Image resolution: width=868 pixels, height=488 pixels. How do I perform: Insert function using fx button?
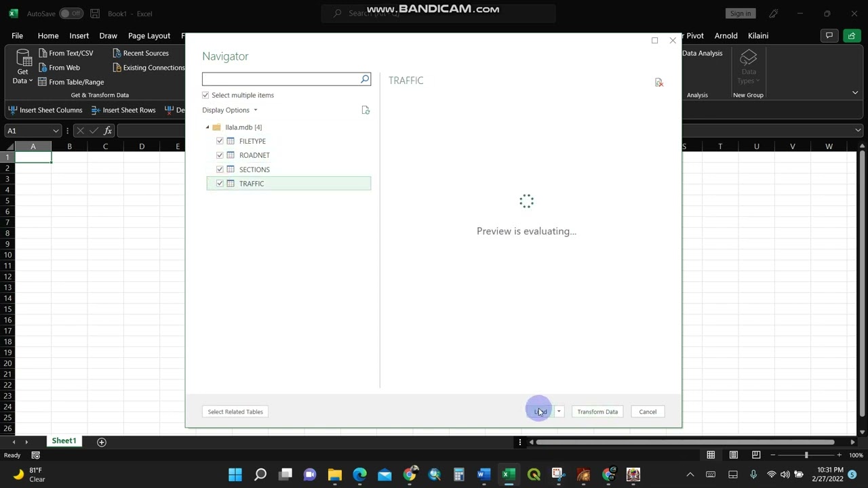tap(108, 131)
